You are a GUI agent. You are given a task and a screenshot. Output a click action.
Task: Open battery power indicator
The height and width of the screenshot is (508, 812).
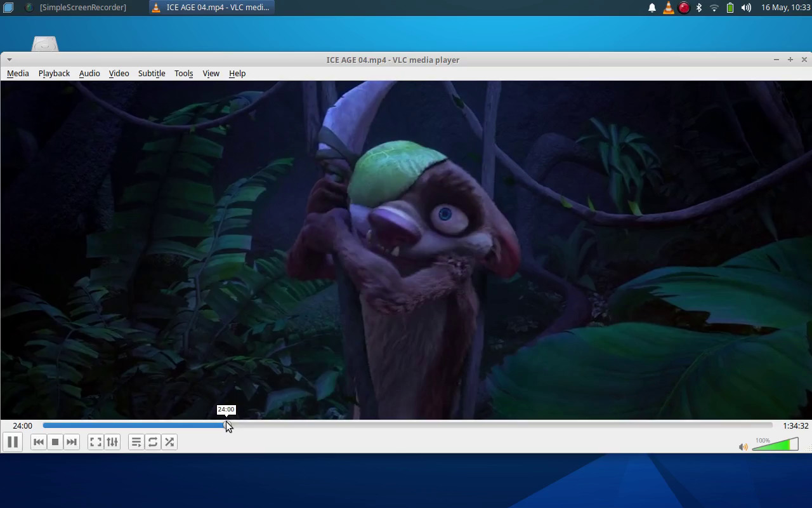click(x=730, y=8)
